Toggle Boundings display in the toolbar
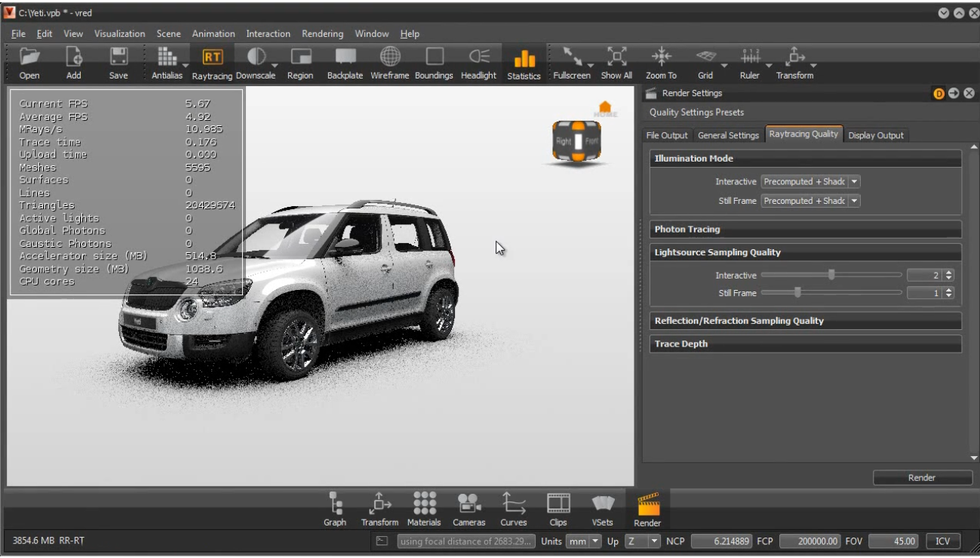Screen dimensions: 980x558 (434, 63)
